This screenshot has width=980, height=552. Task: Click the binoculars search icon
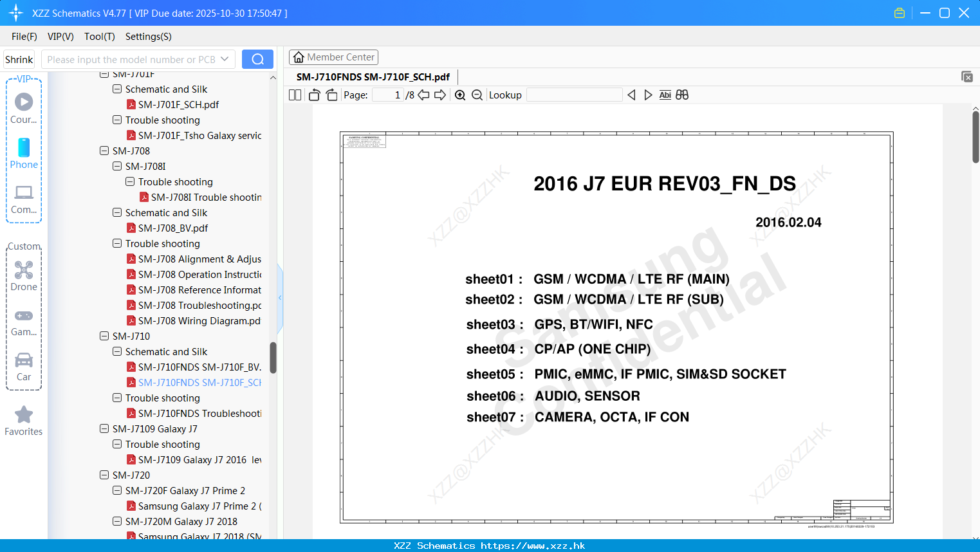coord(682,95)
